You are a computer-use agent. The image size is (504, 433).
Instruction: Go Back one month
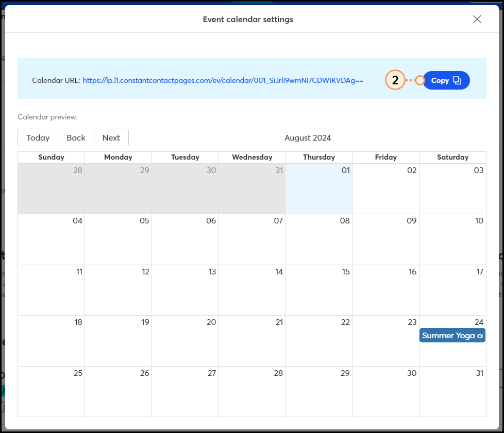point(76,137)
